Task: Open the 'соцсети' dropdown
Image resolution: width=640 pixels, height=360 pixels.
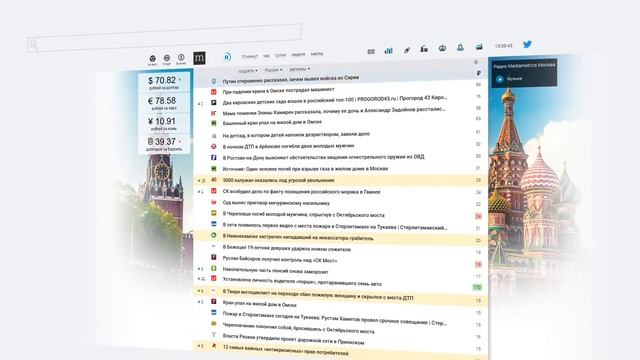Action: tap(248, 71)
